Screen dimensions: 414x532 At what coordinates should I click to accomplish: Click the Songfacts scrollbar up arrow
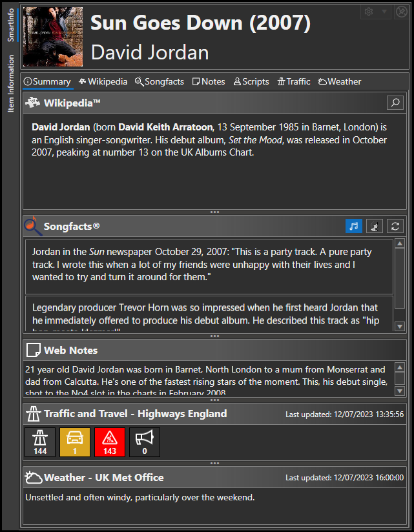coord(400,243)
